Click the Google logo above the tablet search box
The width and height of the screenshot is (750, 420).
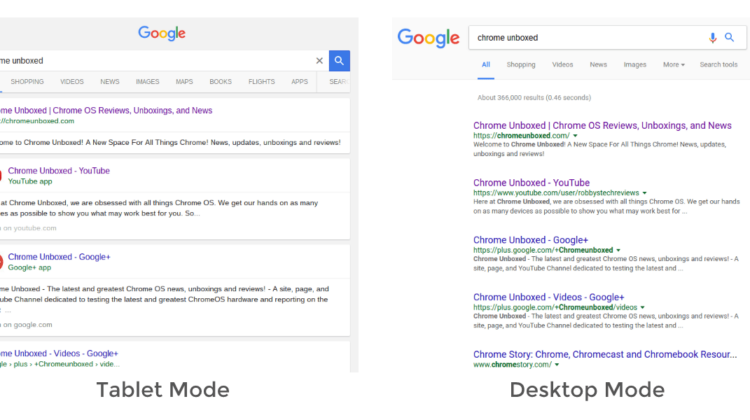162,33
